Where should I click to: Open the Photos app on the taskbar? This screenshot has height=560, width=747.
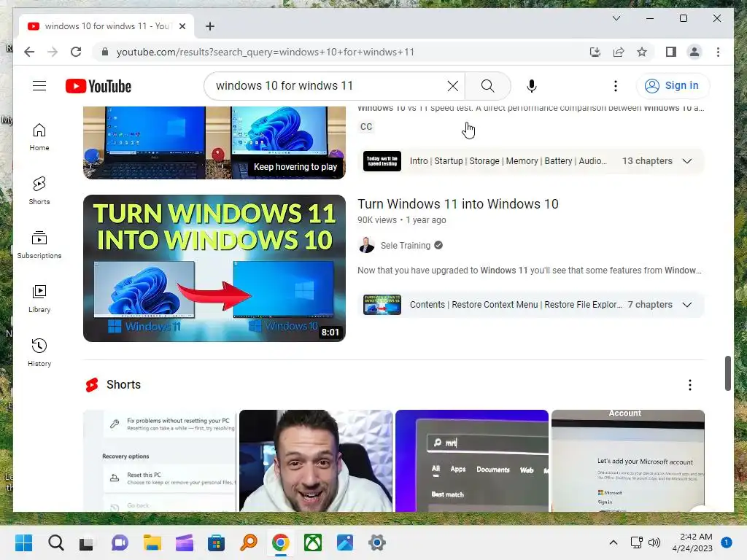(345, 542)
